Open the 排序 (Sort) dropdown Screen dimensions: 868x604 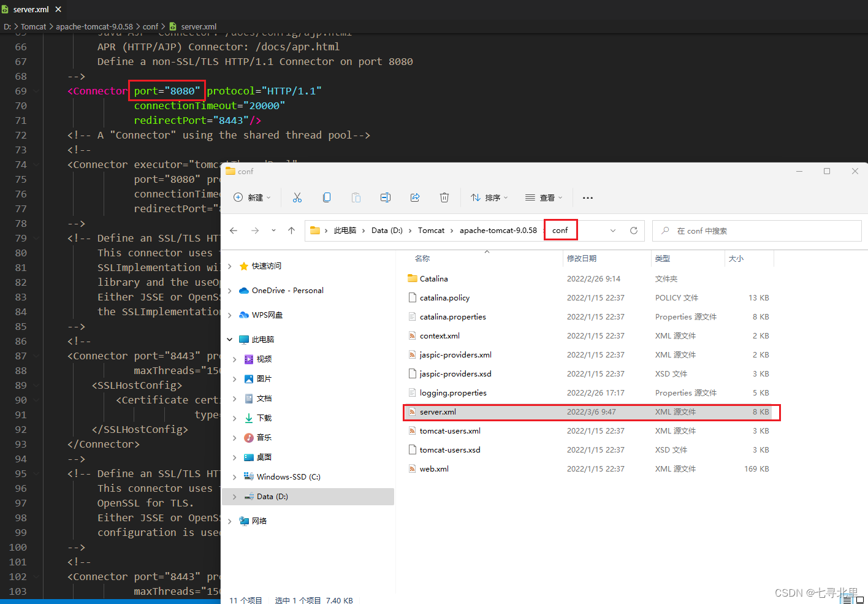click(489, 197)
